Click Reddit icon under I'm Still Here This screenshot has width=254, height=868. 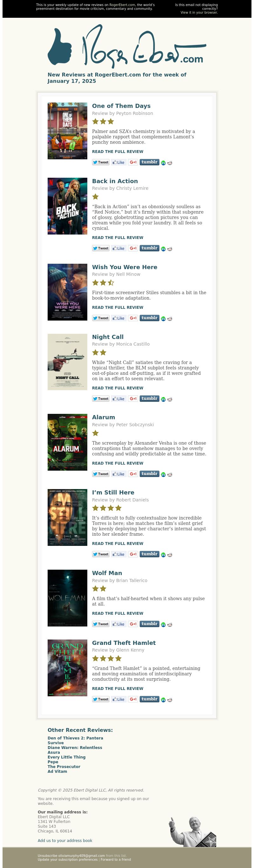tap(169, 555)
